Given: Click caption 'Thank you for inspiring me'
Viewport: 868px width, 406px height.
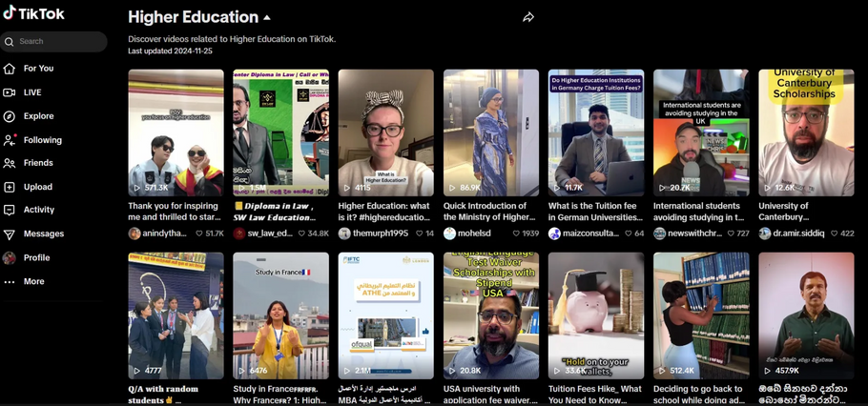Looking at the screenshot, I should click(175, 212).
